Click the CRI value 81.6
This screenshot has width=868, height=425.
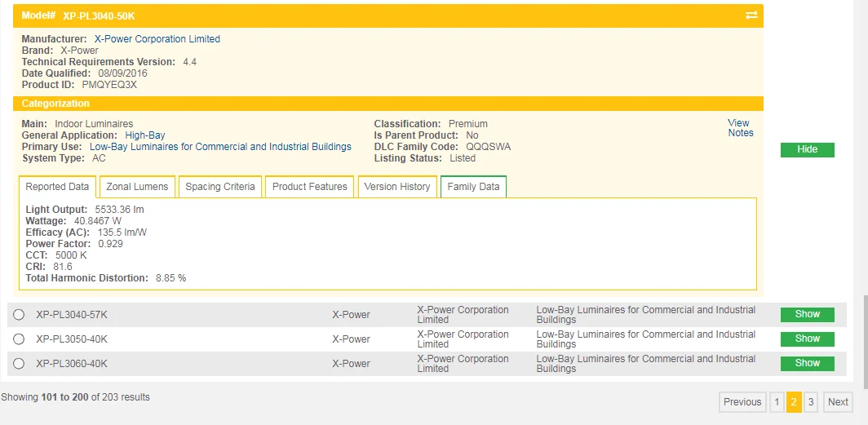pyautogui.click(x=63, y=267)
